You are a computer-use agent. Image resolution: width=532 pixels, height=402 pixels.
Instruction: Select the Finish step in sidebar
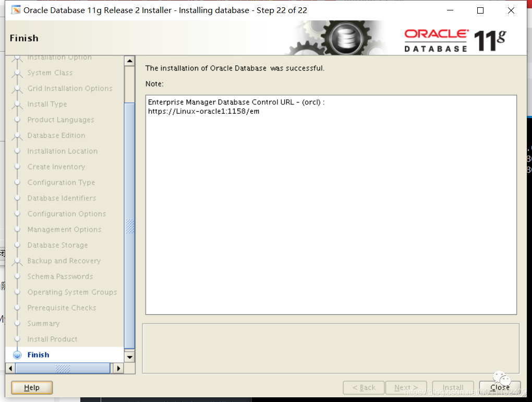[39, 355]
